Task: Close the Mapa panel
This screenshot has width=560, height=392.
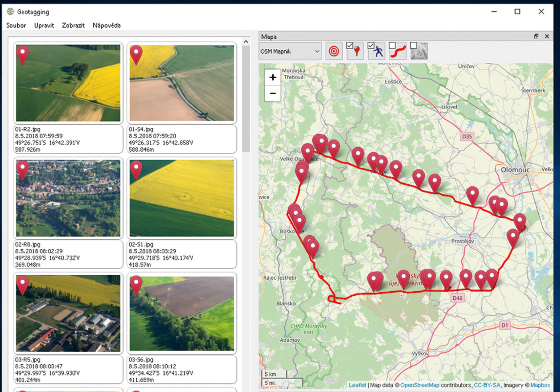Action: (547, 36)
